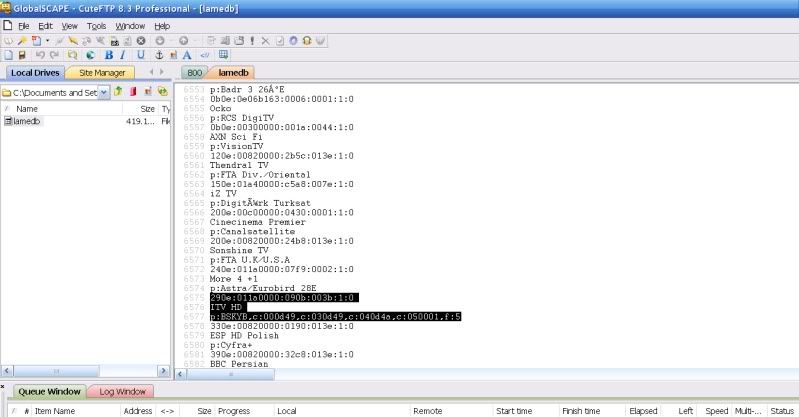Click the Download arrow circle icon
The height and width of the screenshot is (417, 799).
(x=160, y=41)
